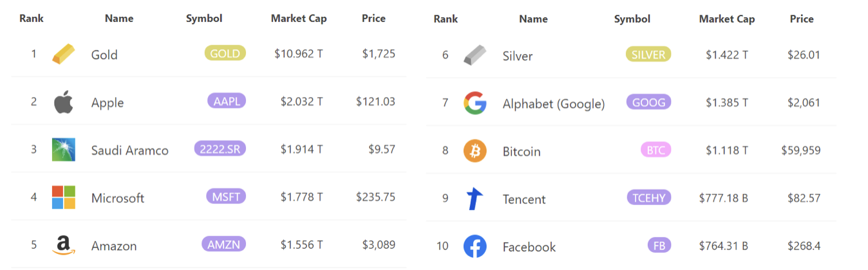Click the Google G logo

pyautogui.click(x=475, y=103)
